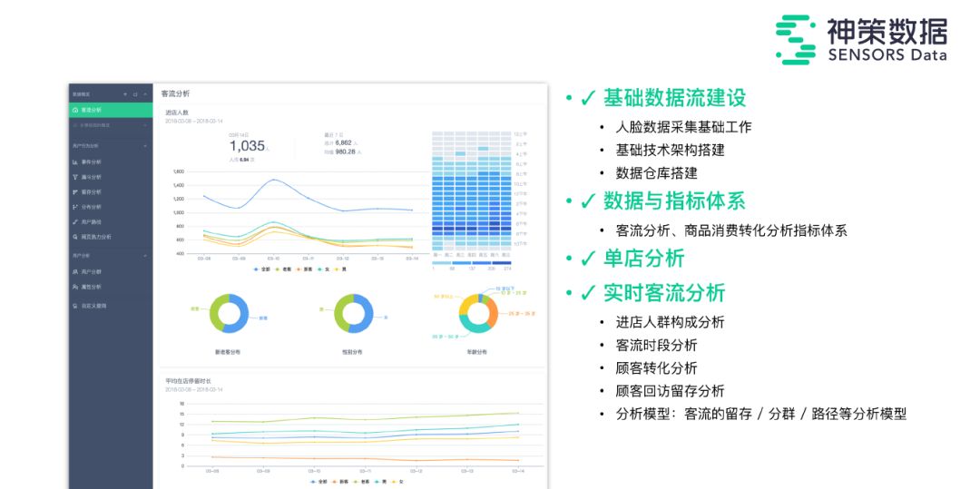Viewport: 980px width, 489px height.
Task: Toggle 全部 series in 停留时长 legend
Action: point(318,482)
